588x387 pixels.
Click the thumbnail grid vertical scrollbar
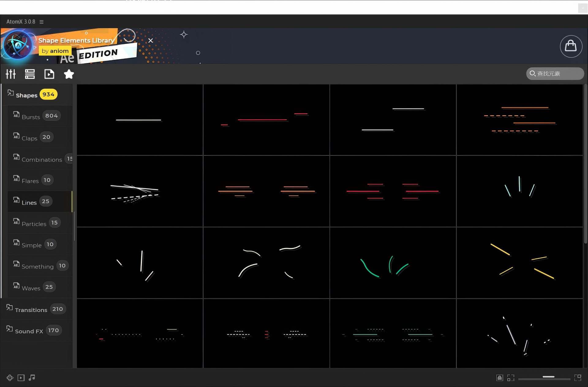pos(585,164)
